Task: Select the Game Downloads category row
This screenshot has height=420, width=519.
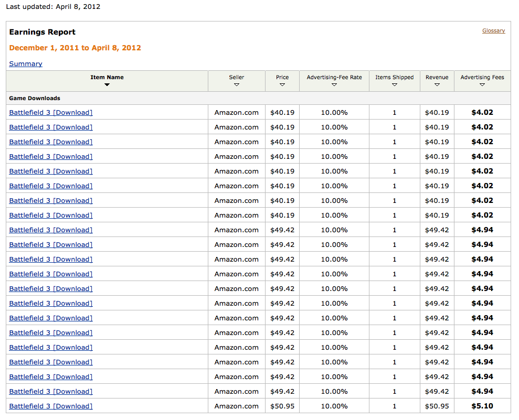Action: click(258, 98)
